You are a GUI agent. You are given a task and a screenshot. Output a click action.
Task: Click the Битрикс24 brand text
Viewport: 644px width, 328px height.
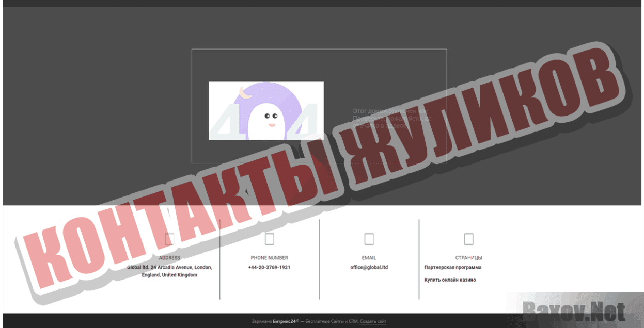[284, 320]
